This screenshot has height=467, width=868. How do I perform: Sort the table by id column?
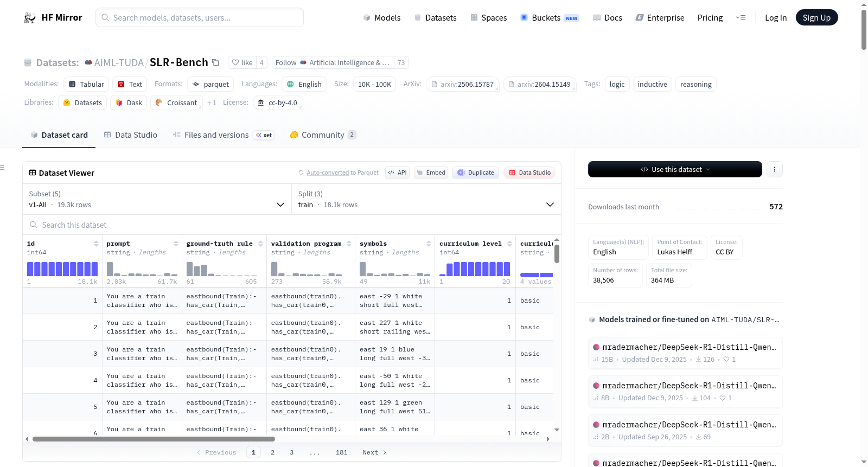[x=96, y=244]
